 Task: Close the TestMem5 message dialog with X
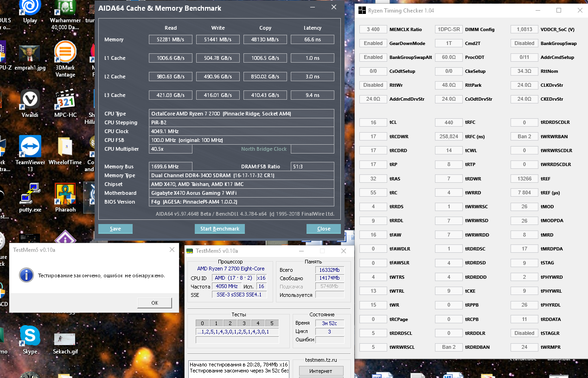(172, 250)
